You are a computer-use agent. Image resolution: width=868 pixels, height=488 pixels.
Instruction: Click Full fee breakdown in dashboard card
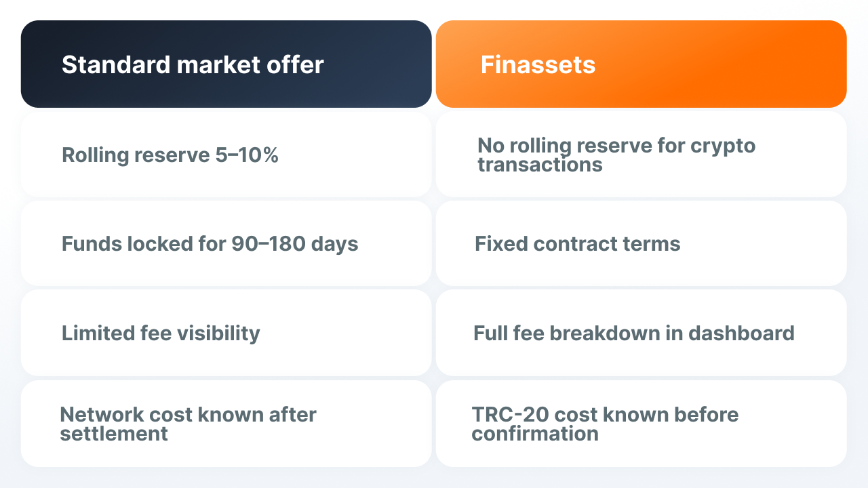pos(642,333)
